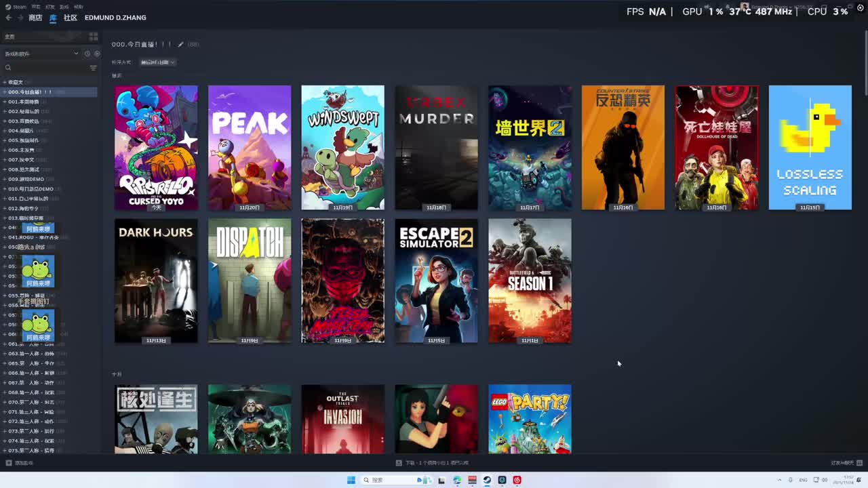Viewport: 868px width, 488px height.
Task: Open The Outlast Trials Invasion cover
Action: (342, 419)
